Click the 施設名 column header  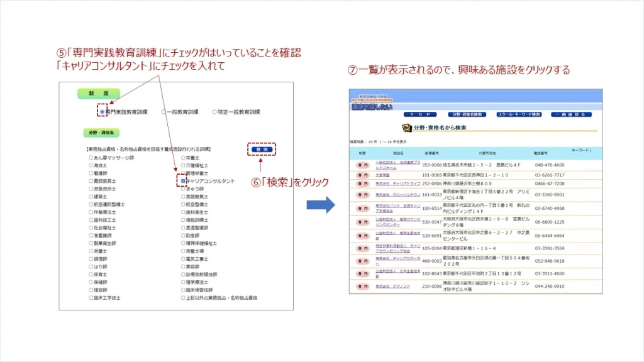pos(398,153)
